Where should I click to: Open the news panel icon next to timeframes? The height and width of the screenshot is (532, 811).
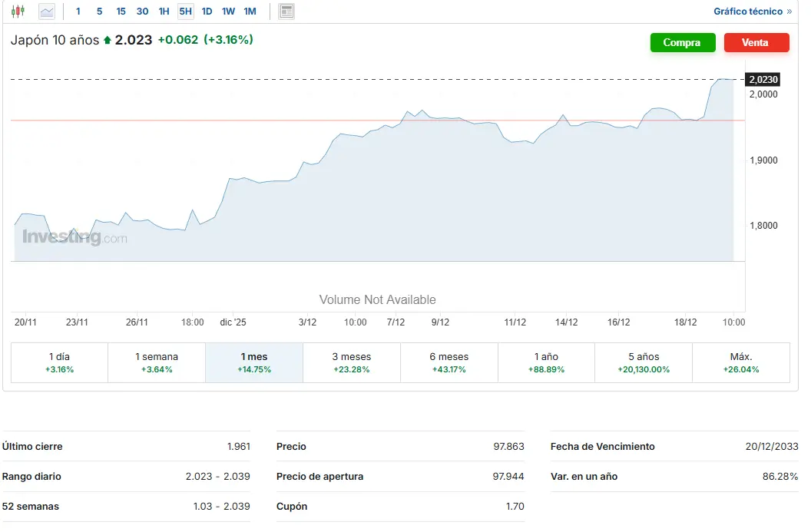click(x=286, y=11)
